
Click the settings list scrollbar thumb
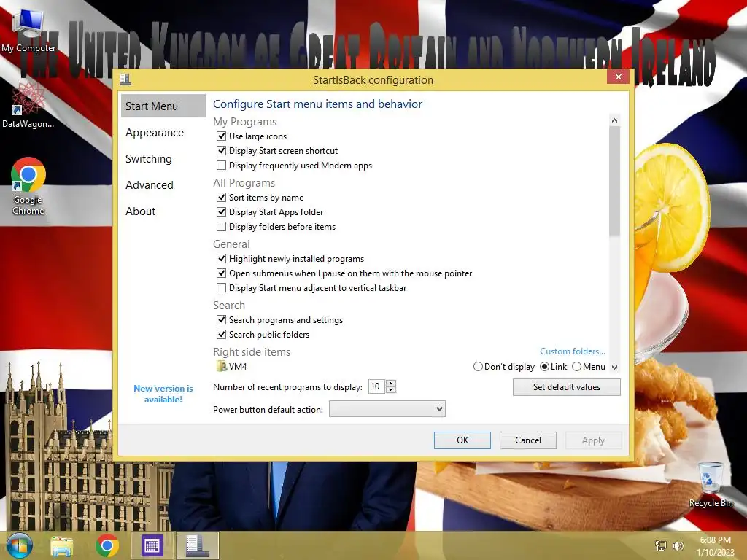click(x=614, y=181)
